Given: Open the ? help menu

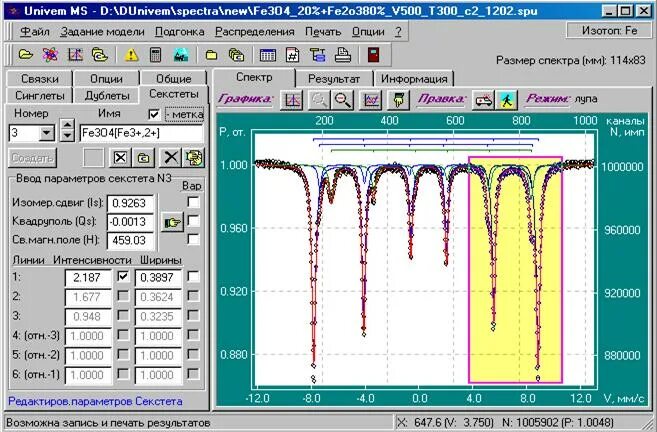Looking at the screenshot, I should 398,32.
